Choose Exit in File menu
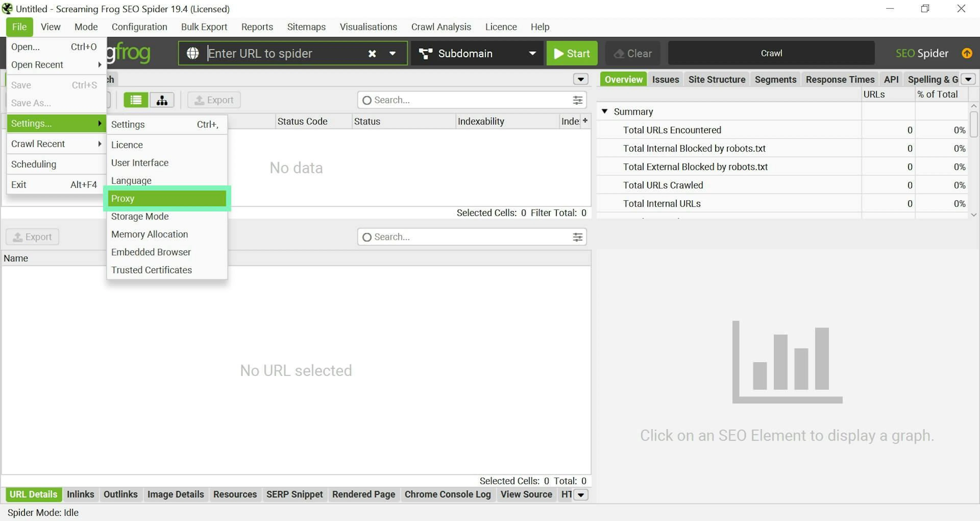 56,185
